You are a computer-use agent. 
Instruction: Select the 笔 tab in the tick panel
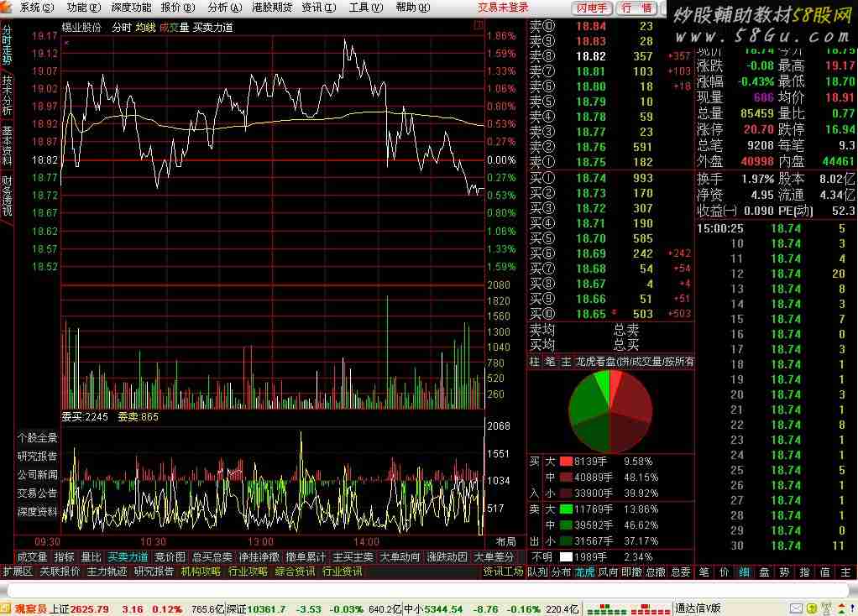coord(704,572)
